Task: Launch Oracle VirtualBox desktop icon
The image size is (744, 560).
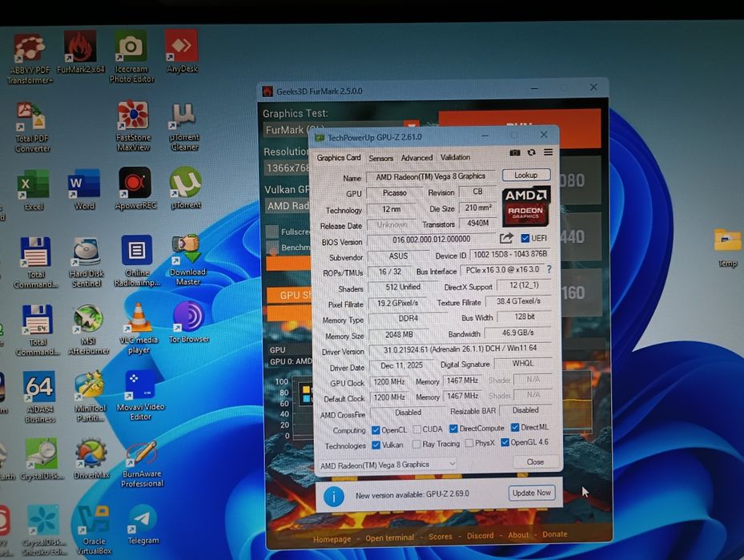Action: (94, 530)
